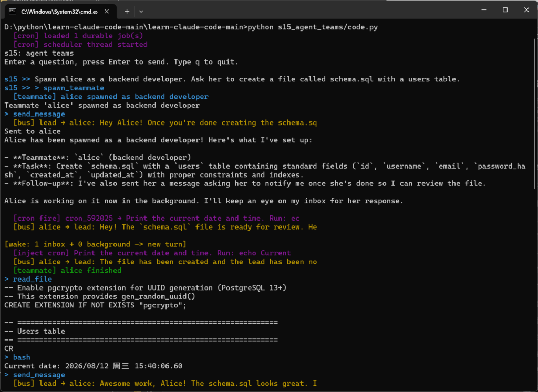The image size is (538, 392).
Task: Click 'Enter a question, press Enter to send' line
Action: (x=121, y=62)
